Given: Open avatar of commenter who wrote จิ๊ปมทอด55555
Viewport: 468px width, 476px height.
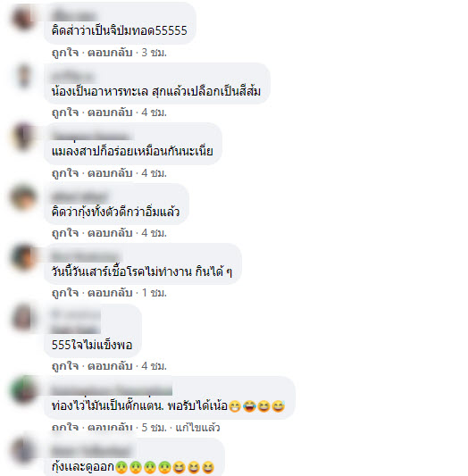Looking at the screenshot, I should (23, 17).
